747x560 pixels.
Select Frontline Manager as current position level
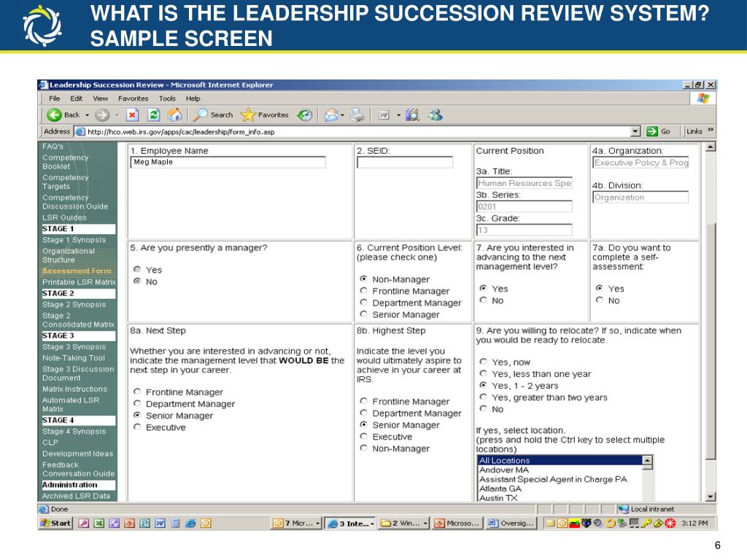click(x=363, y=290)
